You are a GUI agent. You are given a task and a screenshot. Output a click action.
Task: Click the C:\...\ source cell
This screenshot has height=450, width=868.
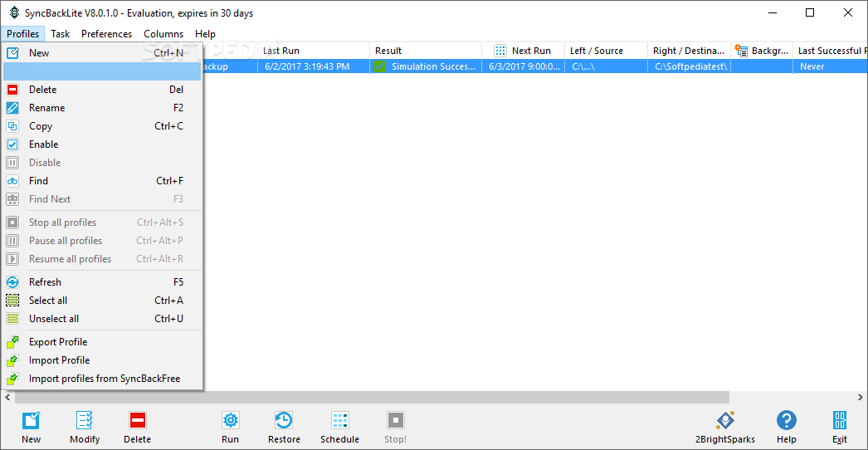(606, 66)
